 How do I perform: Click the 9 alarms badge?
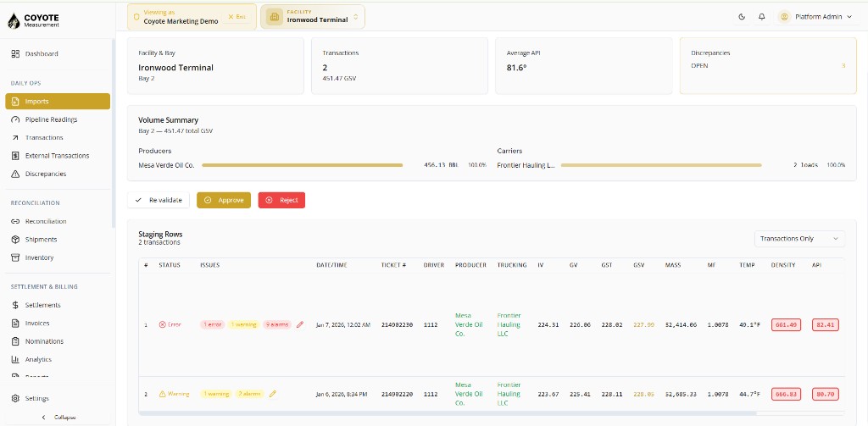coord(277,324)
